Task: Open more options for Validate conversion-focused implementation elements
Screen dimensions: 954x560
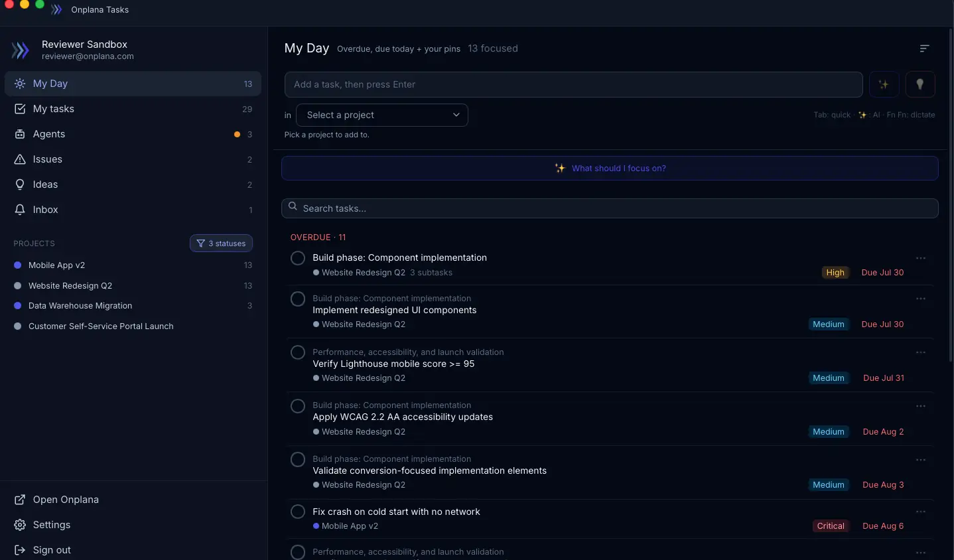Action: (921, 460)
